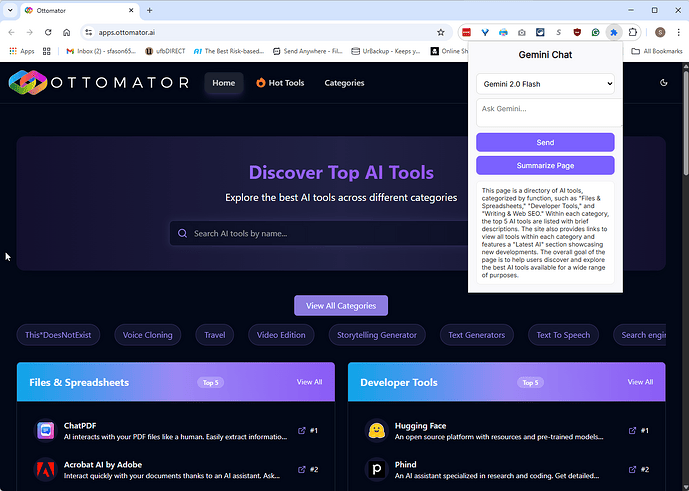The height and width of the screenshot is (491, 689).
Task: Click the blue Y extension icon
Action: (485, 32)
